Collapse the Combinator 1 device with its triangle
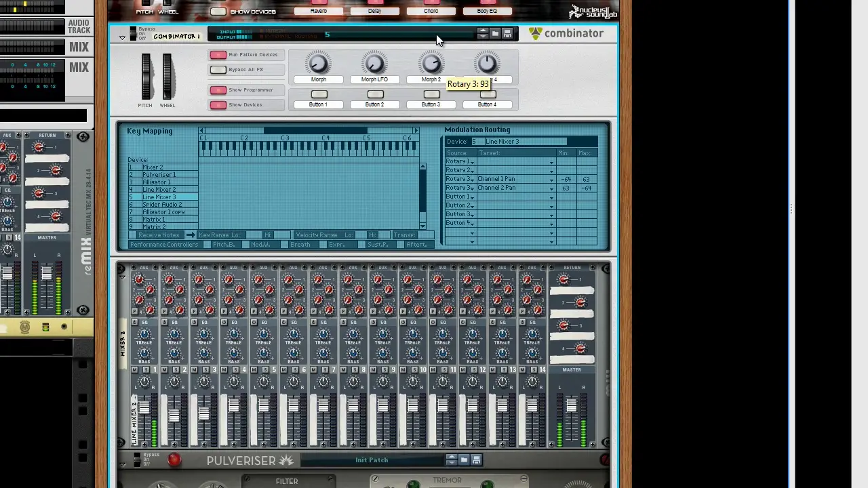 click(122, 37)
